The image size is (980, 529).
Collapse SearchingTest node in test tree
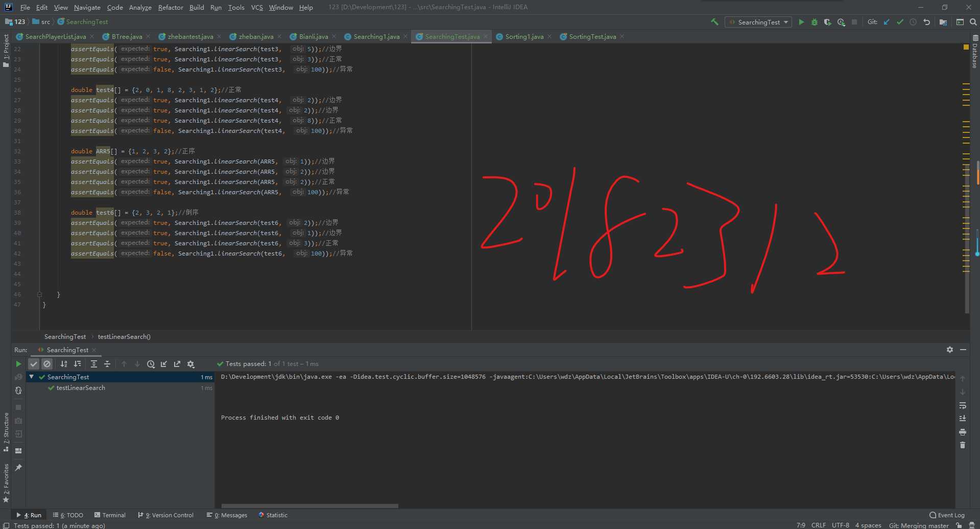(32, 377)
